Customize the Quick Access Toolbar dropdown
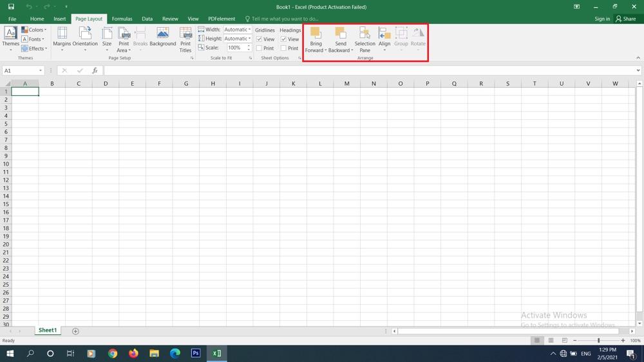The width and height of the screenshot is (644, 362). 66,6
